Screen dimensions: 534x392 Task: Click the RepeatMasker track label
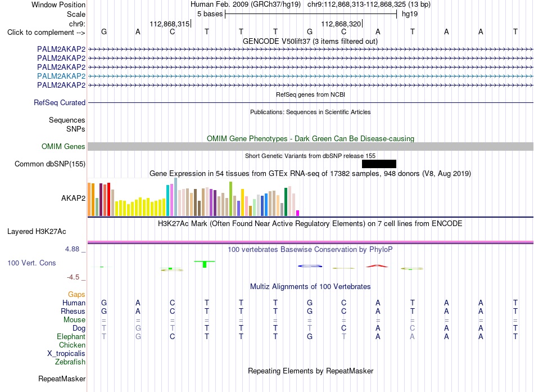click(x=62, y=379)
